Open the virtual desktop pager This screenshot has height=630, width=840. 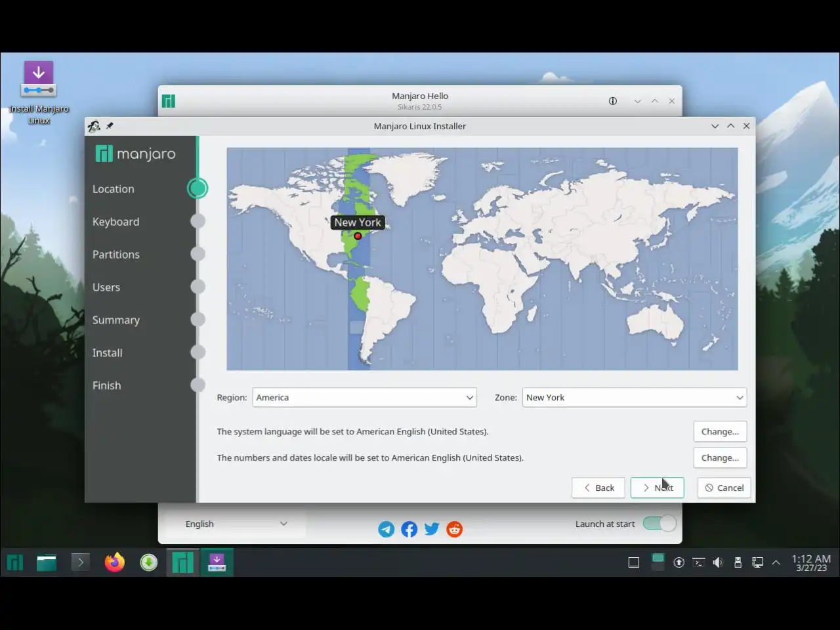point(658,562)
